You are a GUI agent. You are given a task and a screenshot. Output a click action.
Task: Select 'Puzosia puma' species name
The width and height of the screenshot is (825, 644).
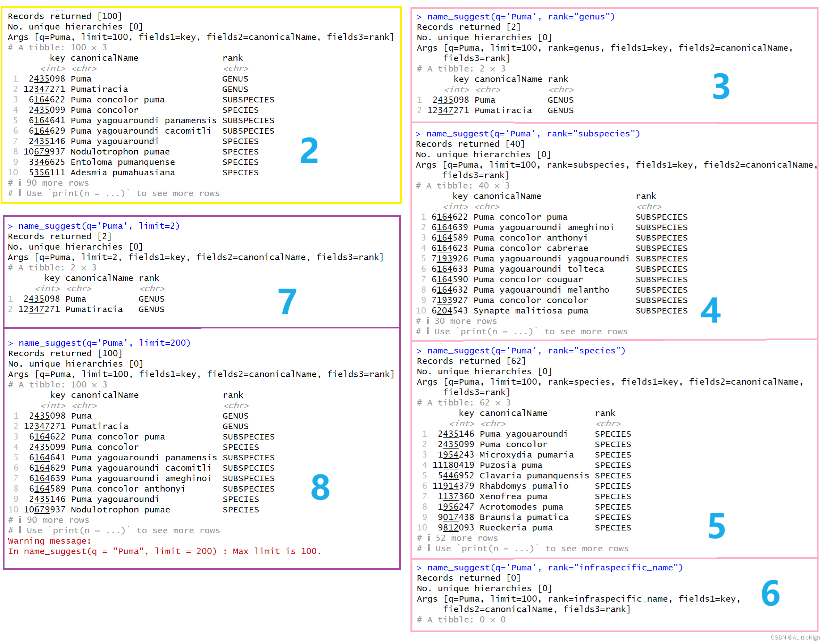pos(511,466)
